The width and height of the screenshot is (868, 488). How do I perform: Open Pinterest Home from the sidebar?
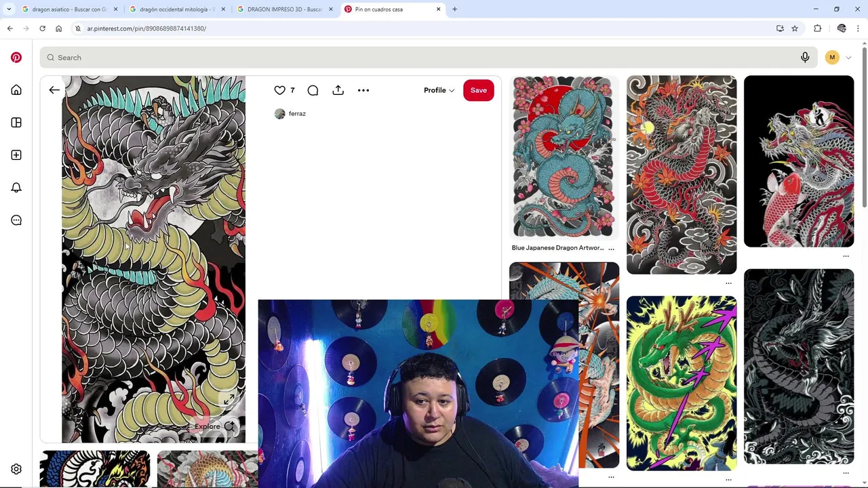point(16,90)
